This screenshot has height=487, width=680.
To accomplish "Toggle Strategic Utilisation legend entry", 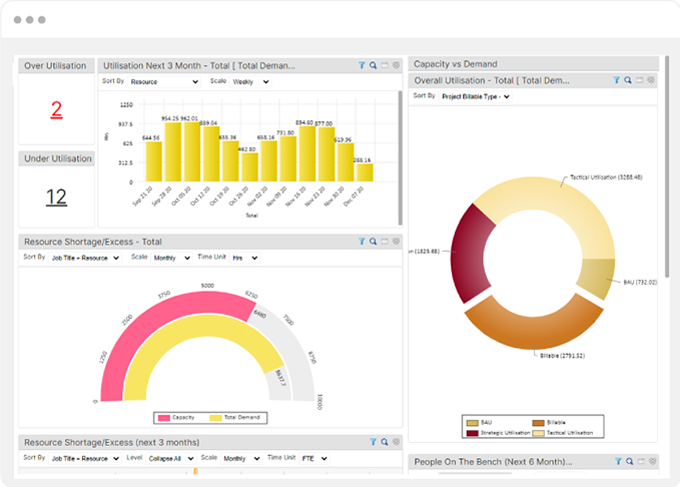I will (498, 433).
